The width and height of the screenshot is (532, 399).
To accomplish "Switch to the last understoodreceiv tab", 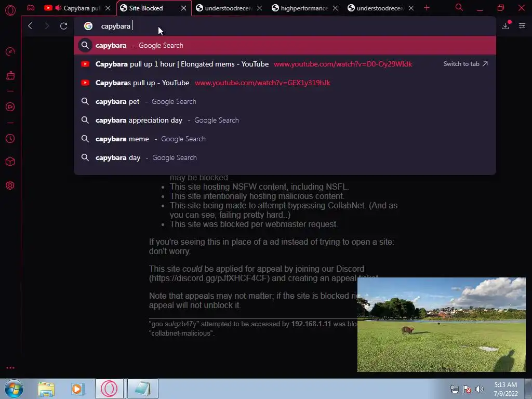I will (380, 8).
